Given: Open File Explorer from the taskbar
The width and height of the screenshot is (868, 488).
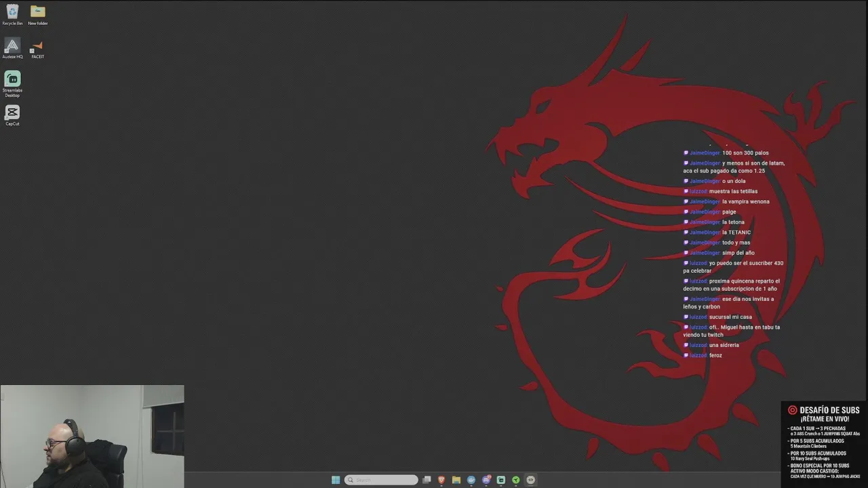Looking at the screenshot, I should pos(456,480).
